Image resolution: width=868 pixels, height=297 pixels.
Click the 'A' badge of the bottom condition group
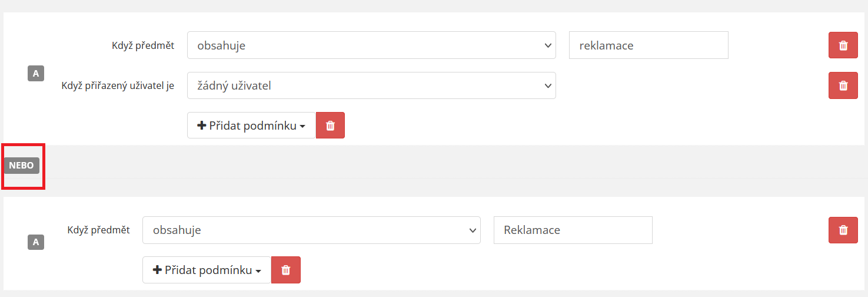[36, 242]
